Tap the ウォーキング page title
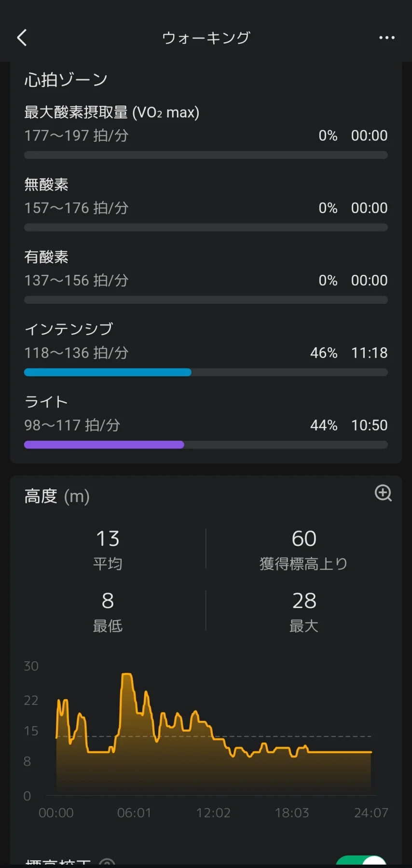The width and height of the screenshot is (412, 868). pyautogui.click(x=206, y=38)
